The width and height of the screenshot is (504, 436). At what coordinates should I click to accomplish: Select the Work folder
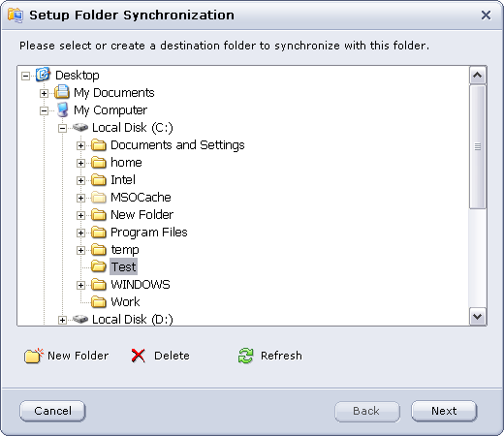125,302
